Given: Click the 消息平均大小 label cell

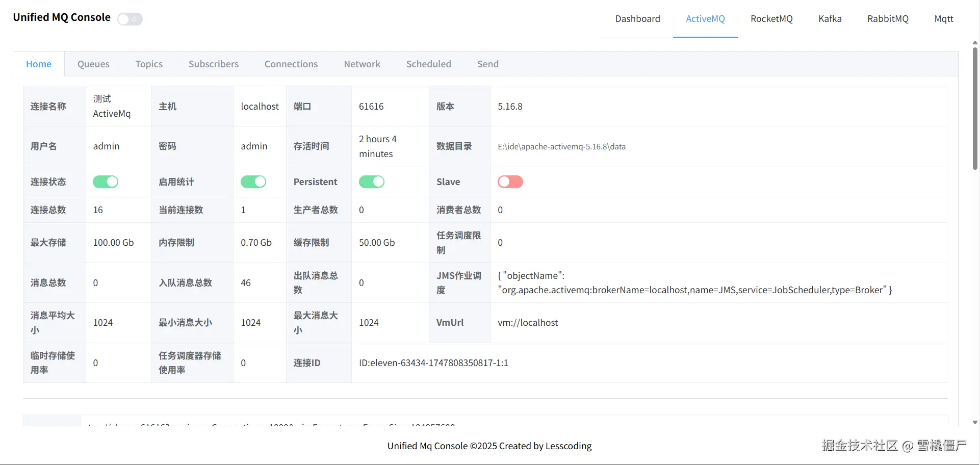Looking at the screenshot, I should [x=55, y=323].
